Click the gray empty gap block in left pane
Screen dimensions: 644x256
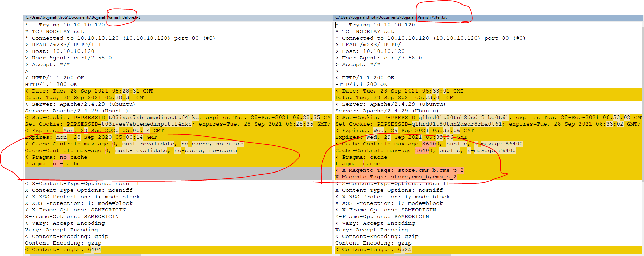point(178,174)
